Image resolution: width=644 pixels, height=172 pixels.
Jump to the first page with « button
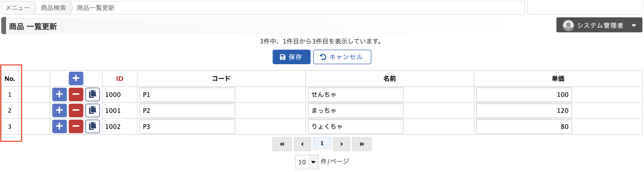pos(282,144)
